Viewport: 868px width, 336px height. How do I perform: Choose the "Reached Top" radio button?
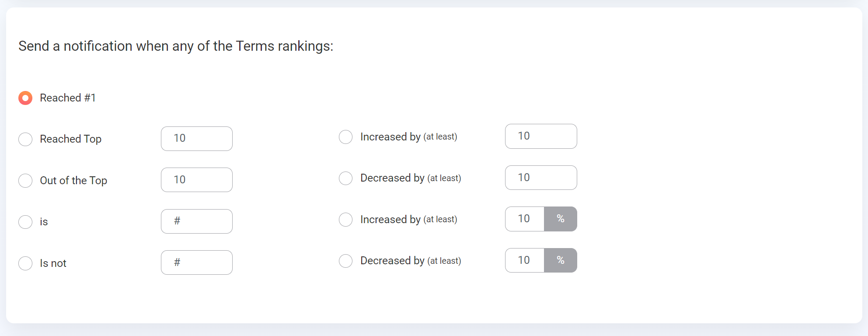[25, 139]
